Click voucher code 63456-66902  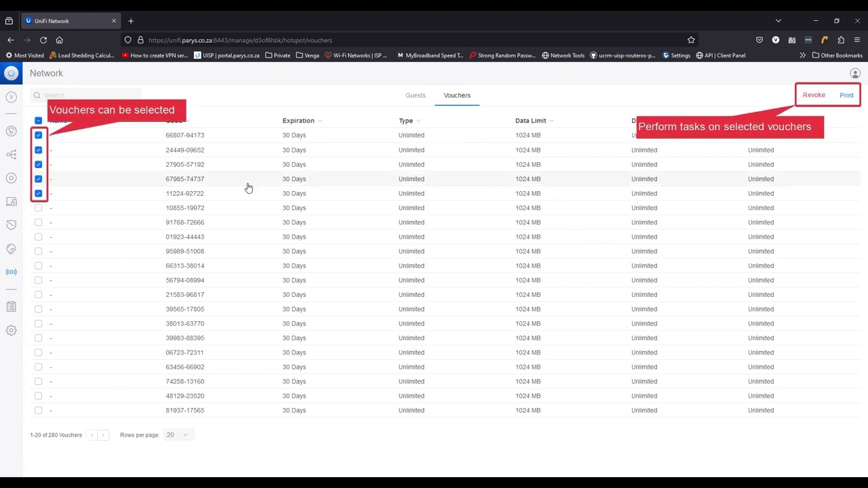pyautogui.click(x=184, y=367)
